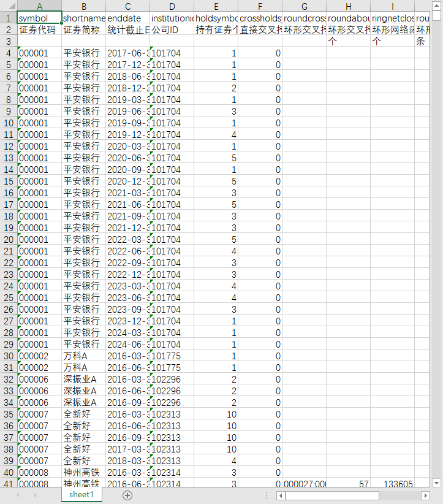
Task: Select column F header
Action: [x=260, y=6]
